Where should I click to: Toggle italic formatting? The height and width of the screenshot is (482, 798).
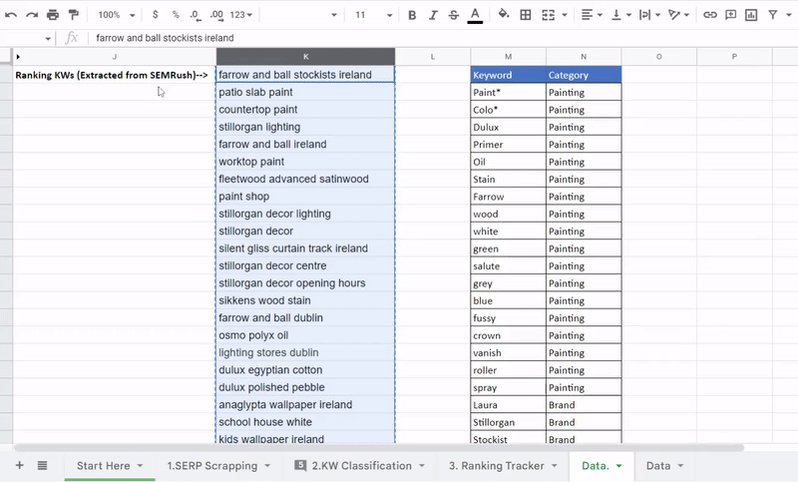click(433, 15)
